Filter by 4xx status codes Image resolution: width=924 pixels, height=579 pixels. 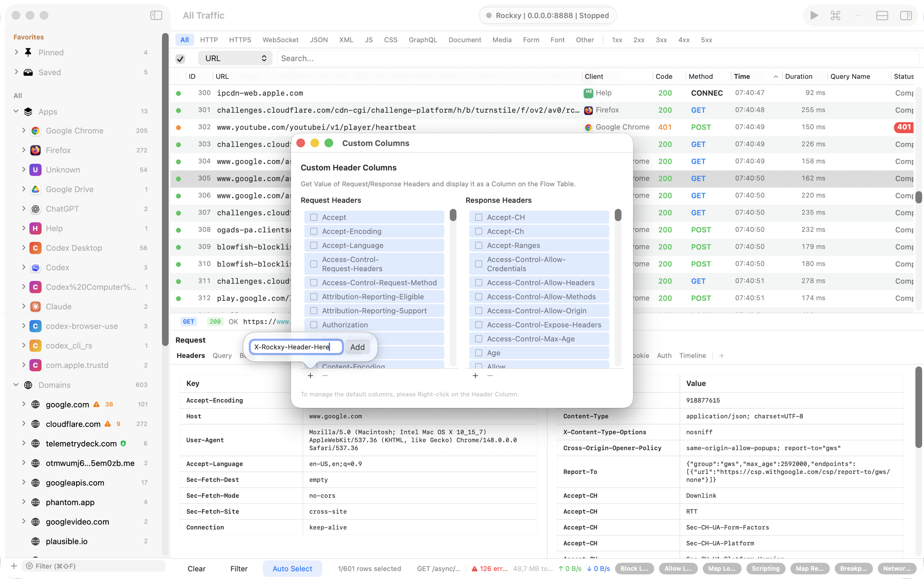(684, 40)
